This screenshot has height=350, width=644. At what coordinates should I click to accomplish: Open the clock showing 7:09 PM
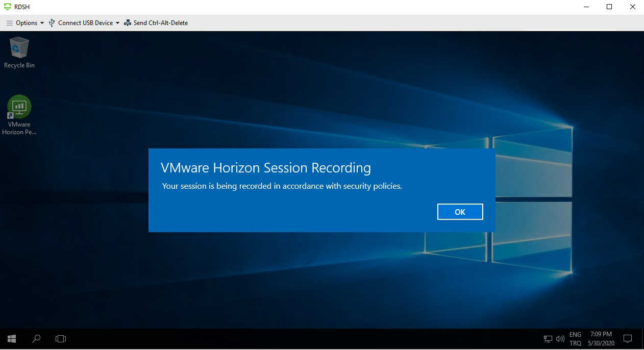pos(601,339)
